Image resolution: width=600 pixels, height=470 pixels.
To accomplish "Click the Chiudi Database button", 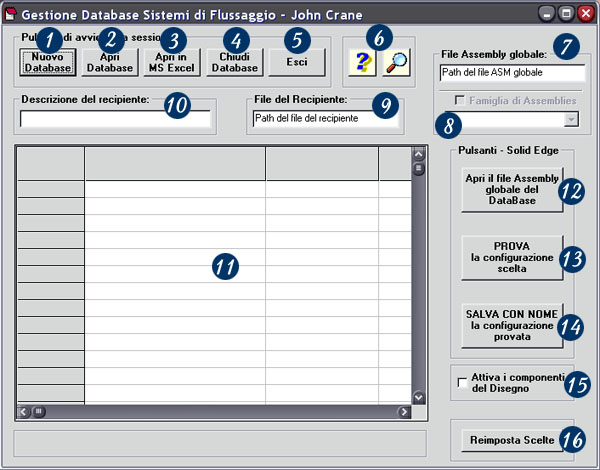I will tap(235, 63).
